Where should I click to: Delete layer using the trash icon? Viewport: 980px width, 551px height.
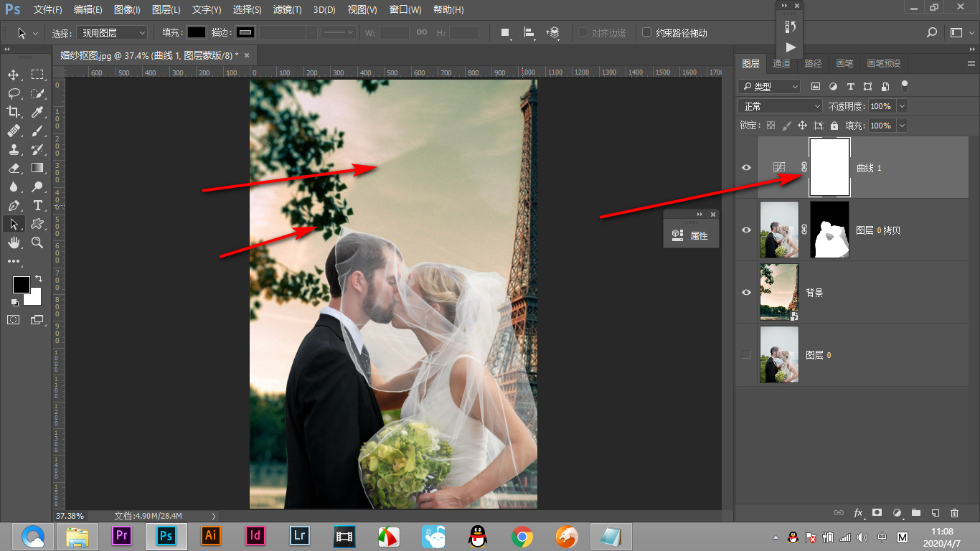click(954, 513)
